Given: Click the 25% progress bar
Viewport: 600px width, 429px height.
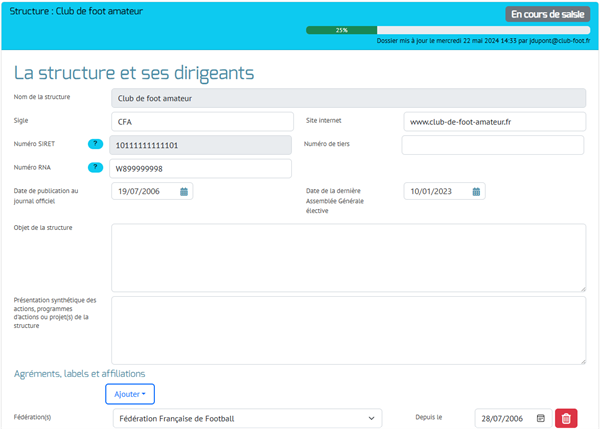Looking at the screenshot, I should tap(342, 30).
